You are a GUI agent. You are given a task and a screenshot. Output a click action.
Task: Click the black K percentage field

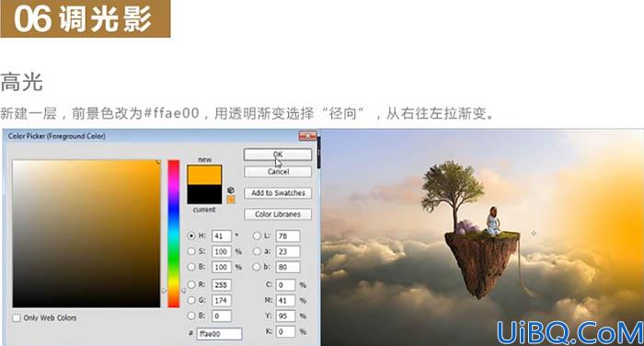pyautogui.click(x=285, y=331)
